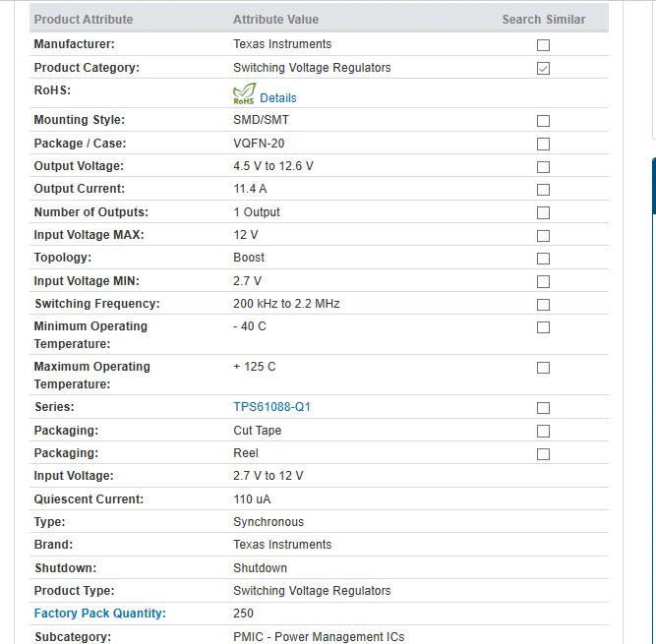Select the 200 kHz to 2.2 MHz value
The width and height of the screenshot is (656, 644).
pyautogui.click(x=286, y=304)
